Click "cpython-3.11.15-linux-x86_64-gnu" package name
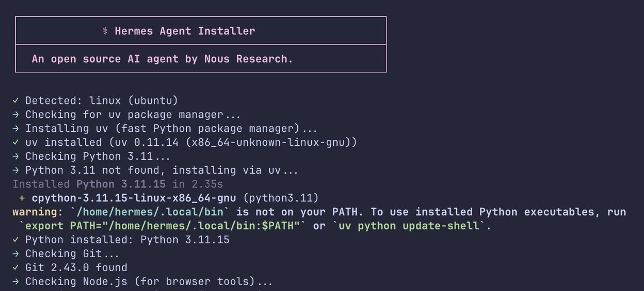Image resolution: width=644 pixels, height=291 pixels. [134, 198]
